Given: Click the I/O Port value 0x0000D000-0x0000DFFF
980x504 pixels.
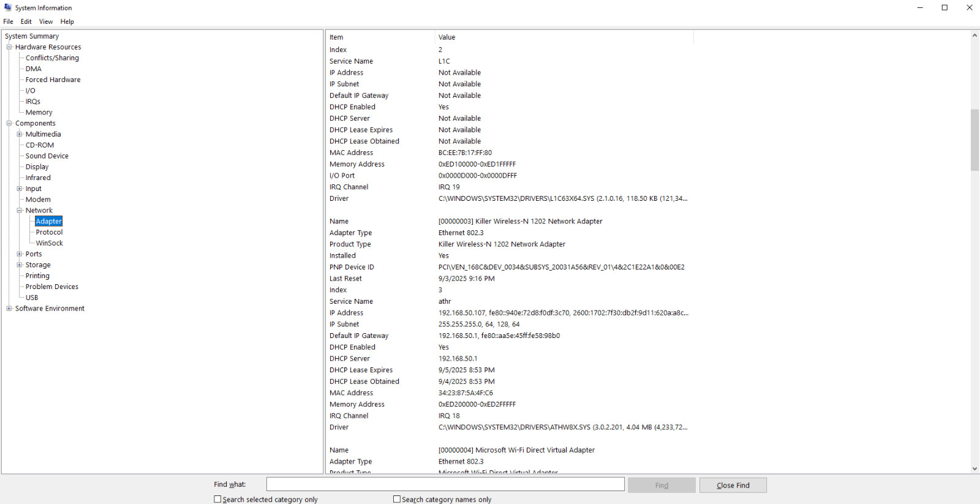Looking at the screenshot, I should 478,176.
